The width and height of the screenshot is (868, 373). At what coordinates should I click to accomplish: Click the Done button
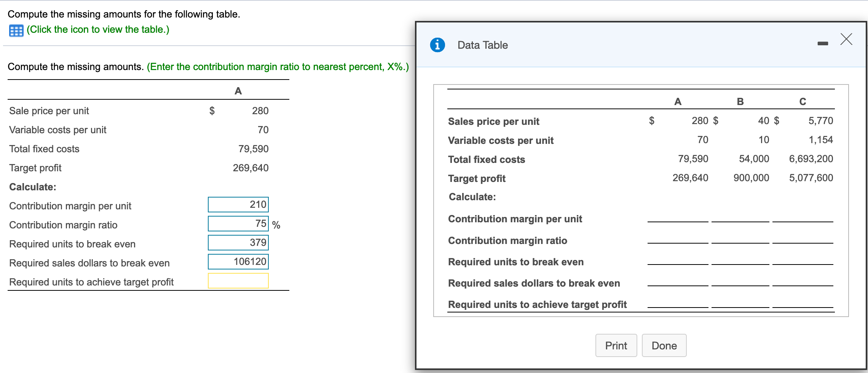pos(664,345)
